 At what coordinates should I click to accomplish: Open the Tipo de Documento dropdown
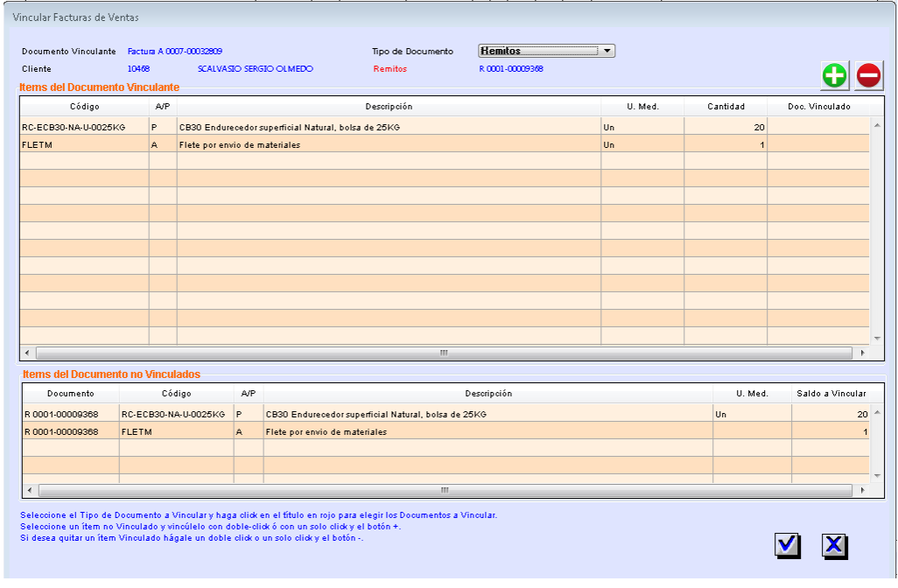[x=546, y=51]
